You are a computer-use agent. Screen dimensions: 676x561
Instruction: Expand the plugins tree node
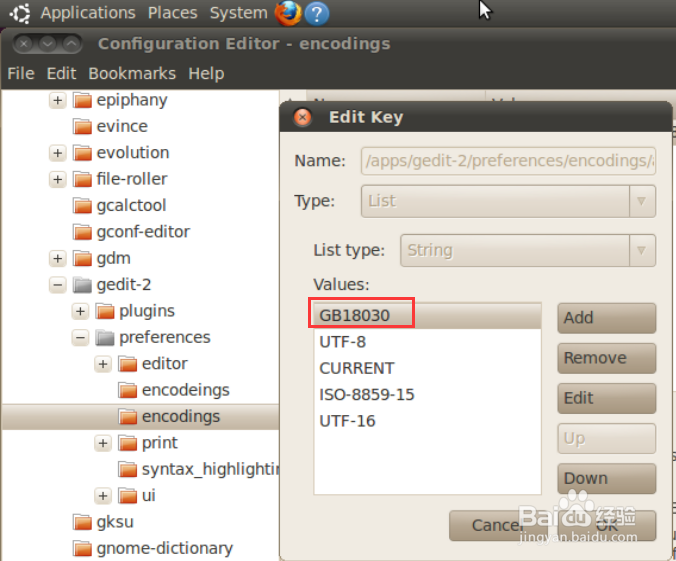point(80,311)
